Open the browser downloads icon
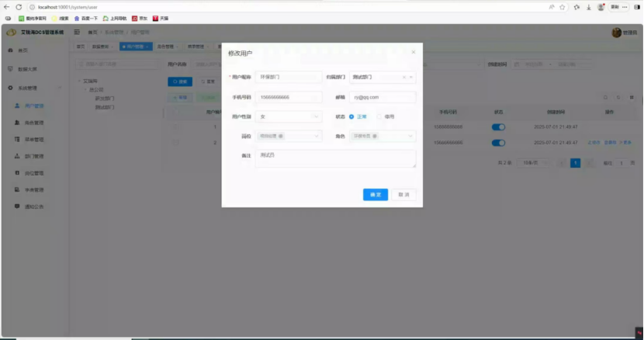 coord(589,7)
